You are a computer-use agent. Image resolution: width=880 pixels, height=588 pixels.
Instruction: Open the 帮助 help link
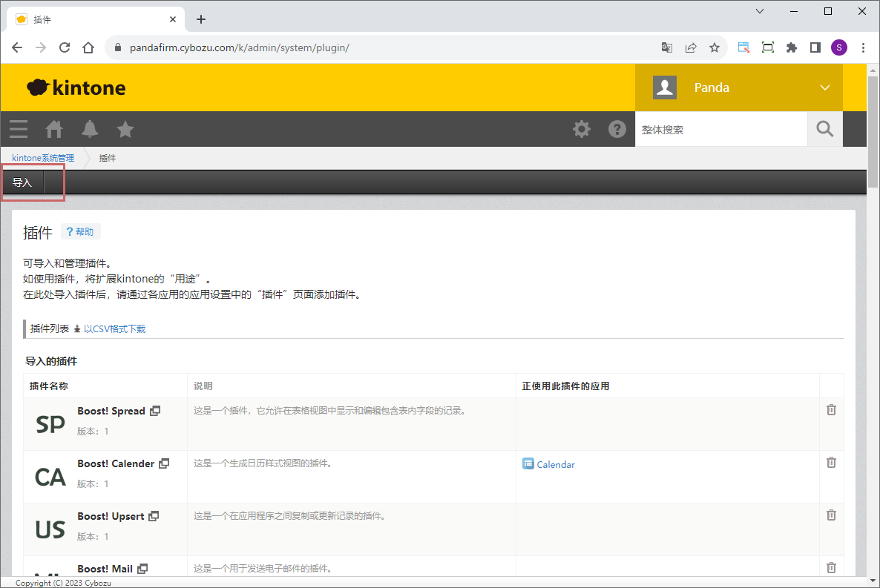tap(80, 232)
